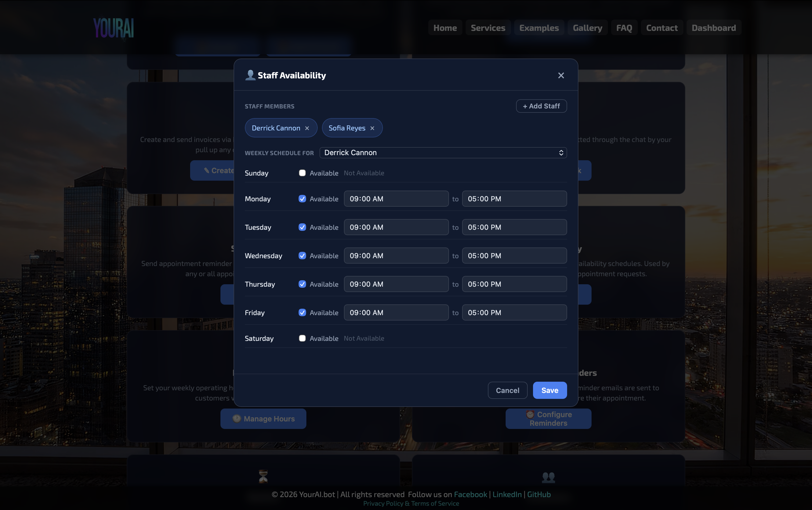Viewport: 812px width, 510px height.
Task: Uncheck Monday availability
Action: (x=302, y=199)
